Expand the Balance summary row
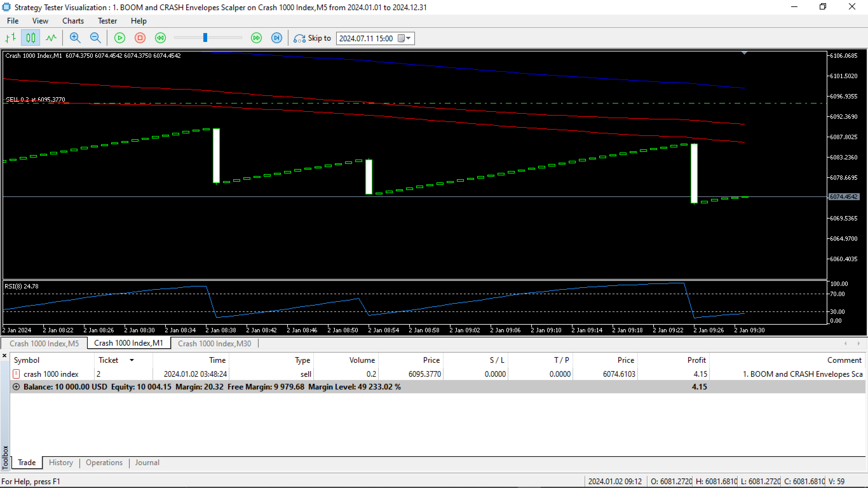The height and width of the screenshot is (488, 868). click(17, 387)
